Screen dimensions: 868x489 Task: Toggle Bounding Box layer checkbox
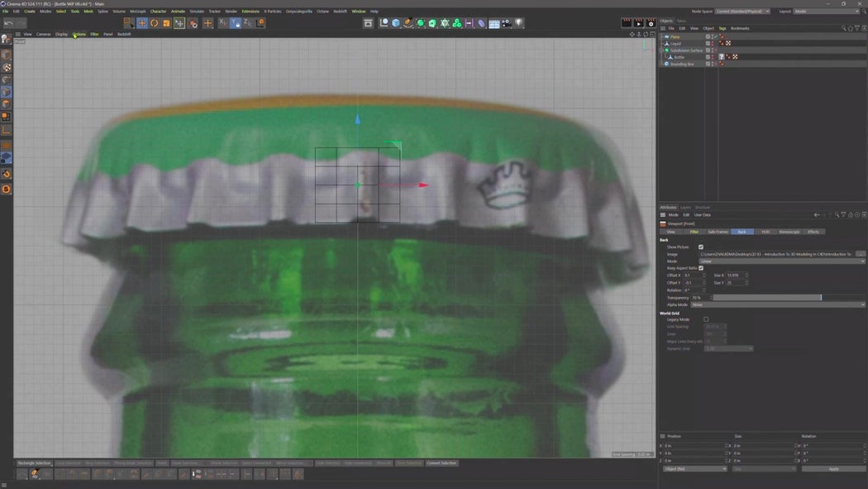[708, 64]
